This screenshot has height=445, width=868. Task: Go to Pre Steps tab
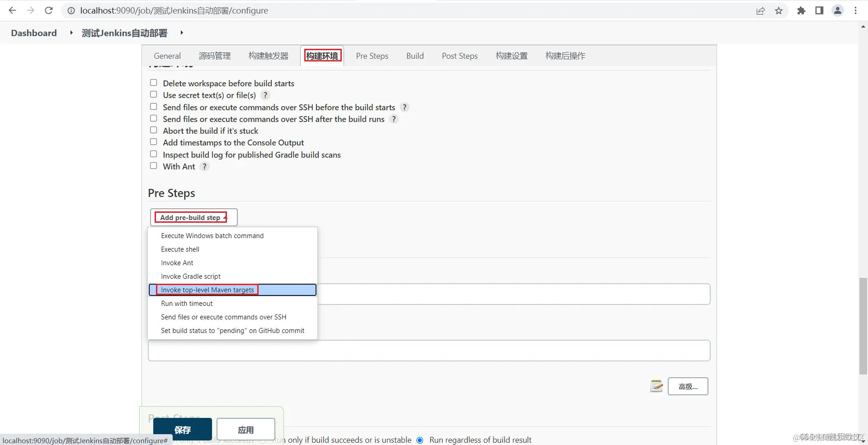click(372, 56)
